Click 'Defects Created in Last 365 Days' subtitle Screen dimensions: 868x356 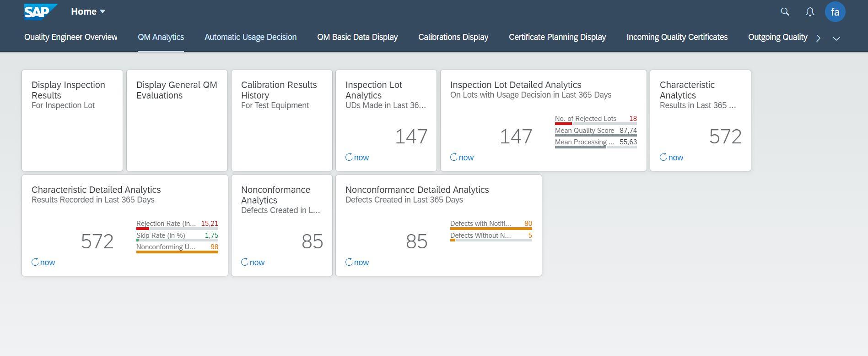coord(404,200)
